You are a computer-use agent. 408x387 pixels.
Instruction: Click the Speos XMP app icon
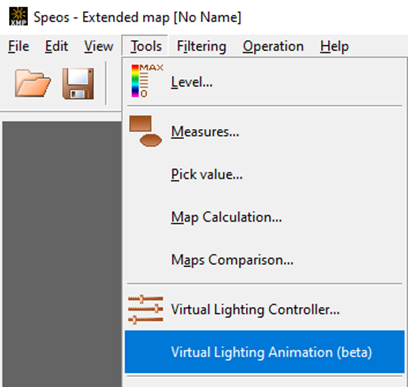pyautogui.click(x=19, y=17)
